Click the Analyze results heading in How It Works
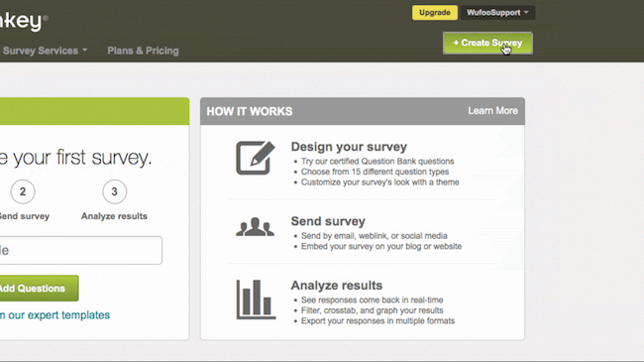Viewport: 644px width, 362px height. coord(337,286)
